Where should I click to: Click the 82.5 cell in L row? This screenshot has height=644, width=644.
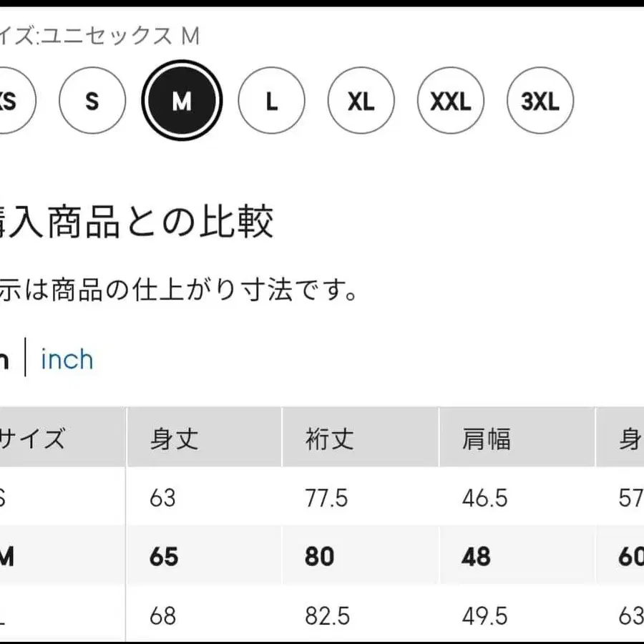coord(327,615)
